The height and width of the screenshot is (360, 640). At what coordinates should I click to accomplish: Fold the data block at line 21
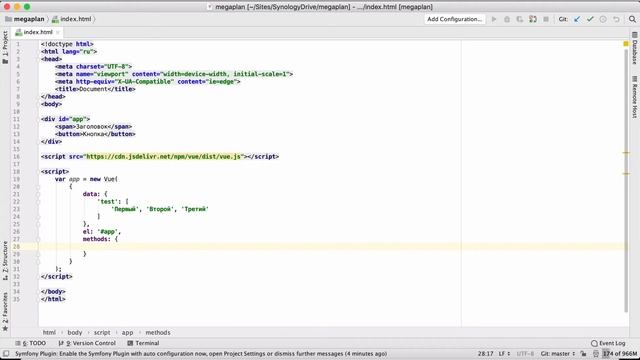(x=38, y=194)
